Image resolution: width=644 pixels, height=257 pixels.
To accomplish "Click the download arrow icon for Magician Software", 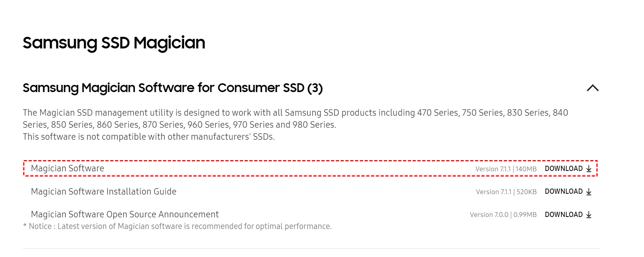I will (x=589, y=169).
